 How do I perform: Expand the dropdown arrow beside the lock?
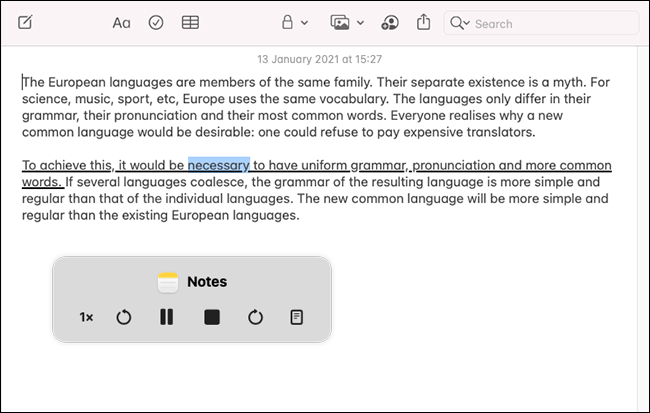(305, 23)
